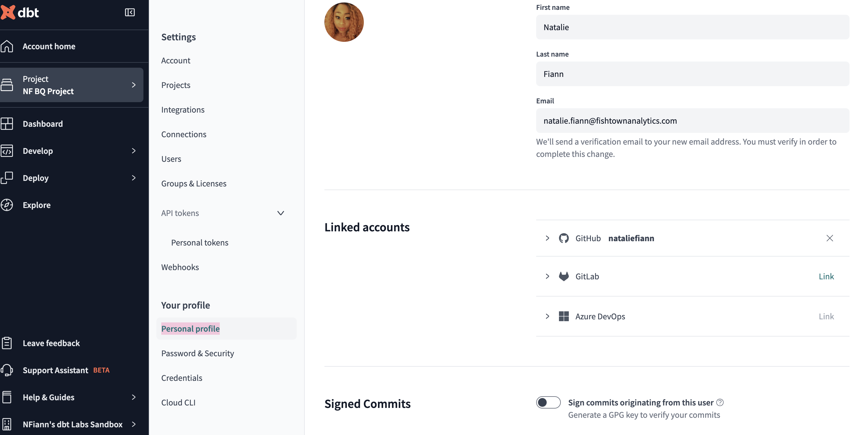
Task: Expand the GitLab linked account row
Action: [x=547, y=277]
